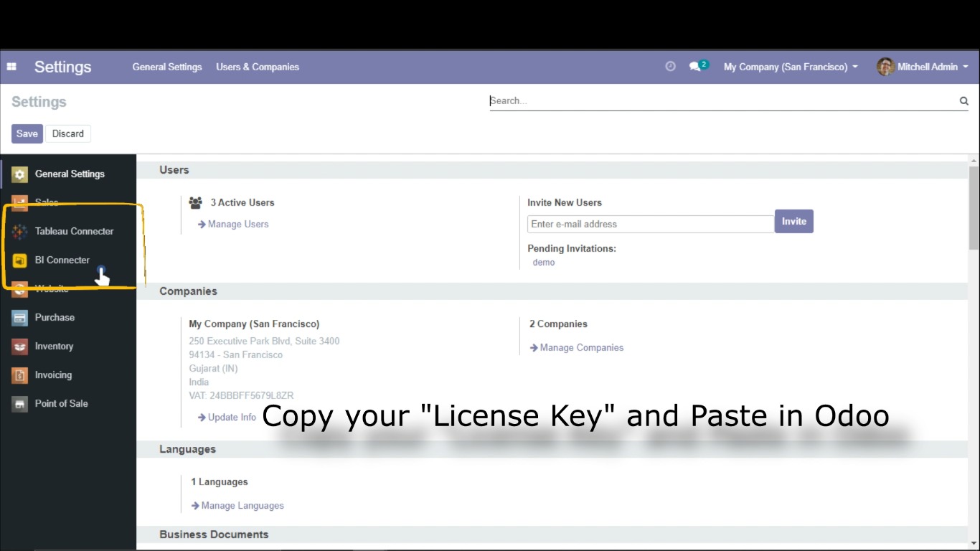Screen dimensions: 980x551
Task: Click the active users group icon
Action: [195, 203]
